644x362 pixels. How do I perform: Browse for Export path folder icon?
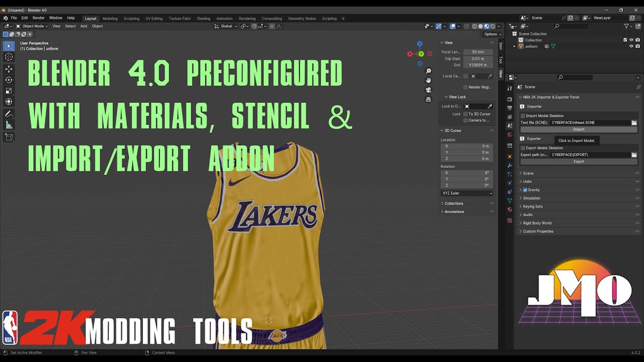point(634,155)
